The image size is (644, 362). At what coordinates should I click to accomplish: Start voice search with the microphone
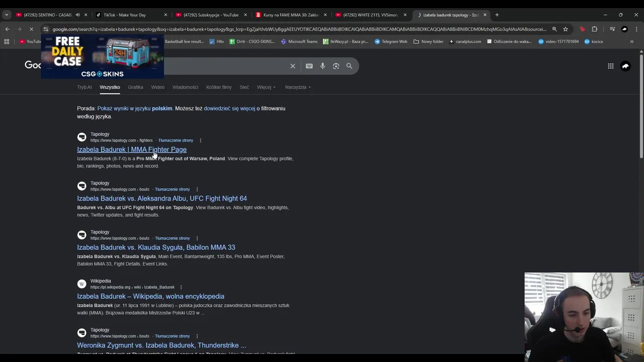click(323, 66)
